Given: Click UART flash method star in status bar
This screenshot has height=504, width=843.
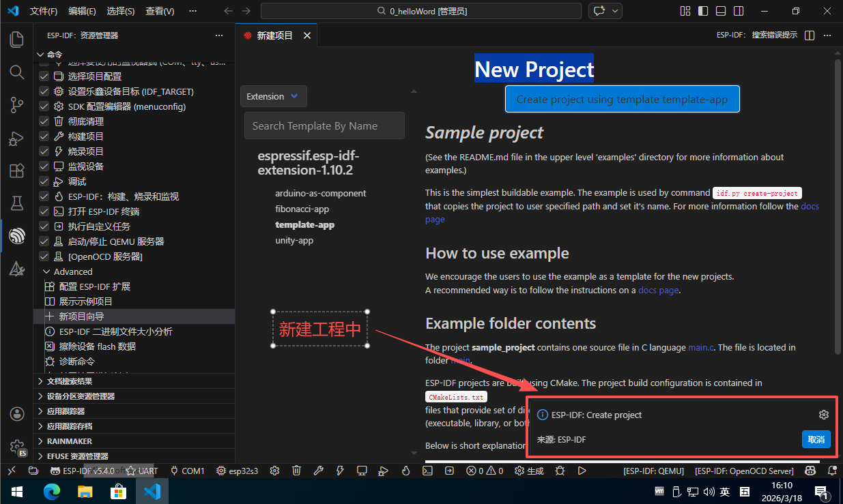Looking at the screenshot, I should (141, 471).
